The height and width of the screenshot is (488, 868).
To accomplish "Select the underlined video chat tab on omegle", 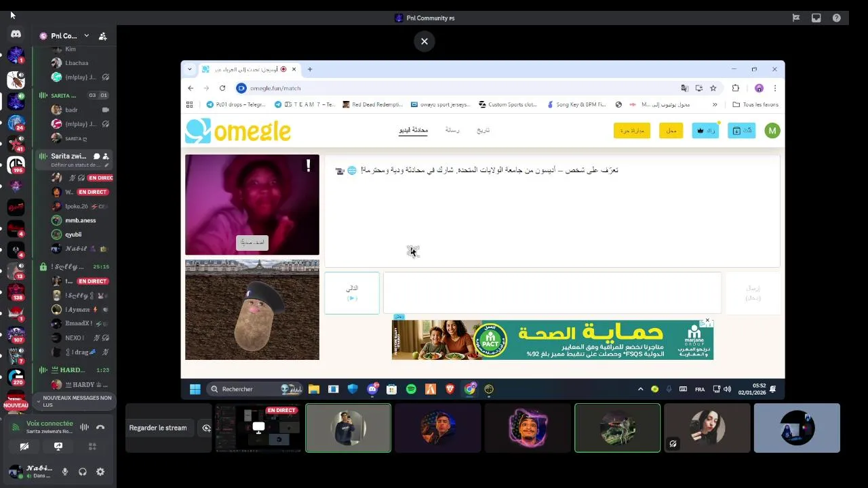I will coord(413,130).
